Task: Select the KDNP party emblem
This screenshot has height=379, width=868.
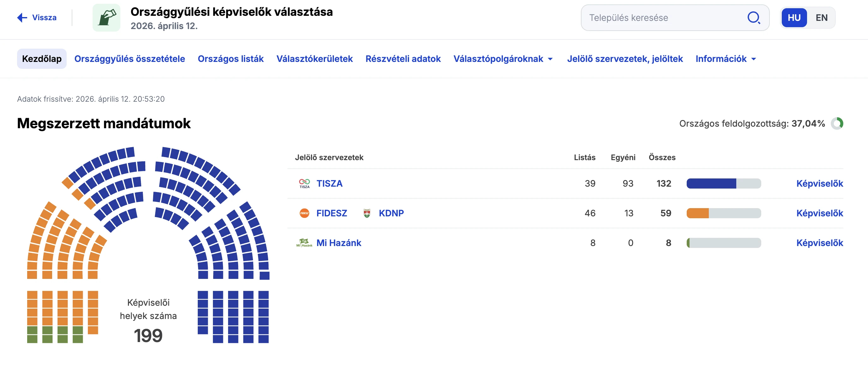Action: 367,213
